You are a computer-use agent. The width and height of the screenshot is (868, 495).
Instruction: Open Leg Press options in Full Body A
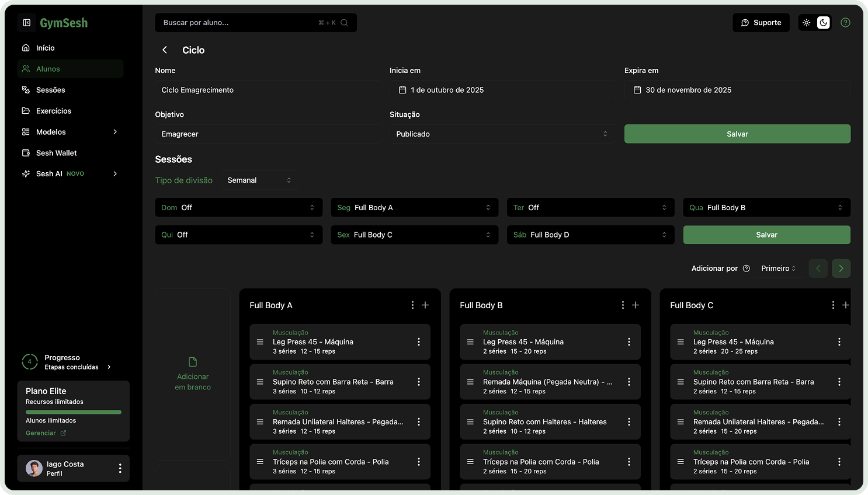(419, 342)
